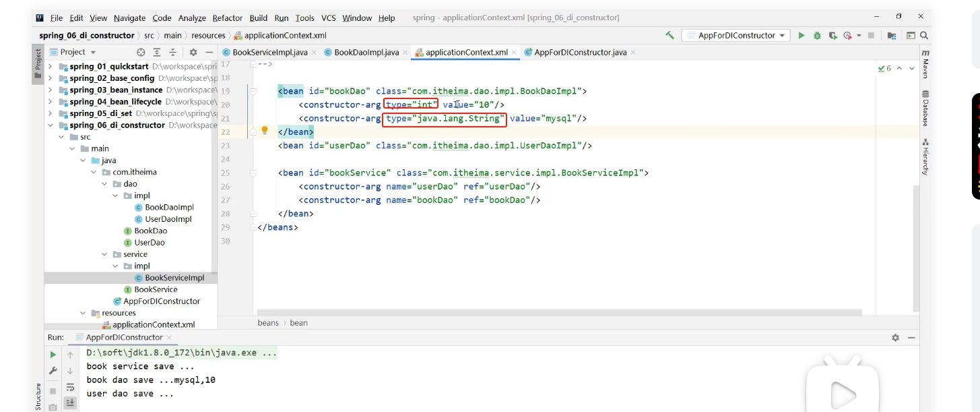980x412 pixels.
Task: Click wrench icon in Run panel
Action: point(53,371)
